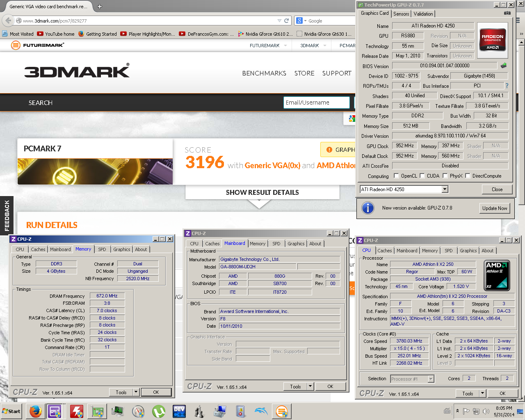The image size is (525, 420).
Task: Open Graphics tab in the CPU-Z processor window
Action: click(468, 251)
